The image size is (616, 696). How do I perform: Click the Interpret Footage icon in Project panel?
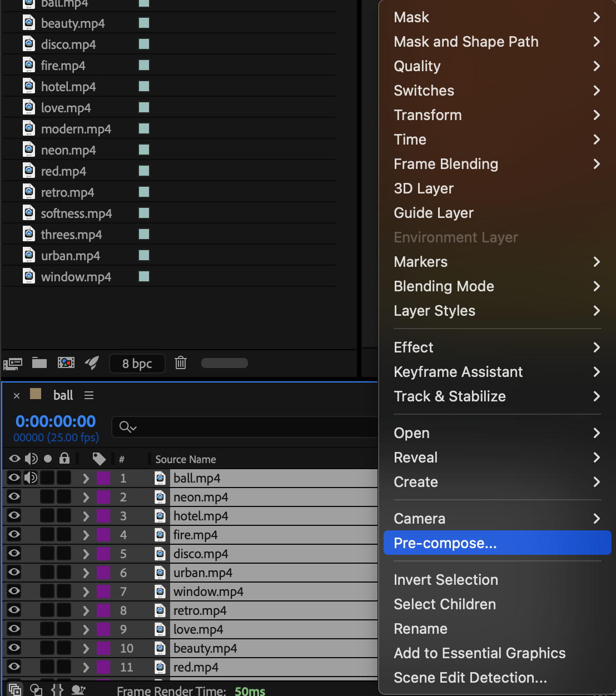point(13,364)
